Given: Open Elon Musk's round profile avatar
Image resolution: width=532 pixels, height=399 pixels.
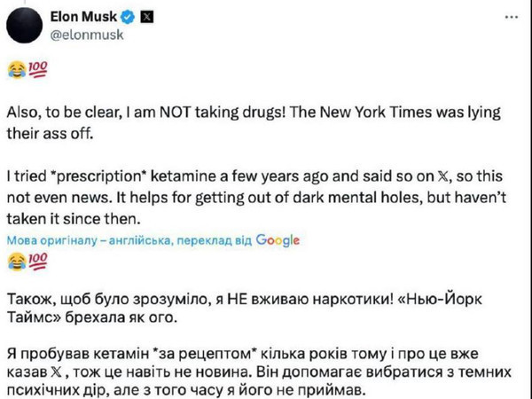Looking at the screenshot, I should tap(24, 26).
